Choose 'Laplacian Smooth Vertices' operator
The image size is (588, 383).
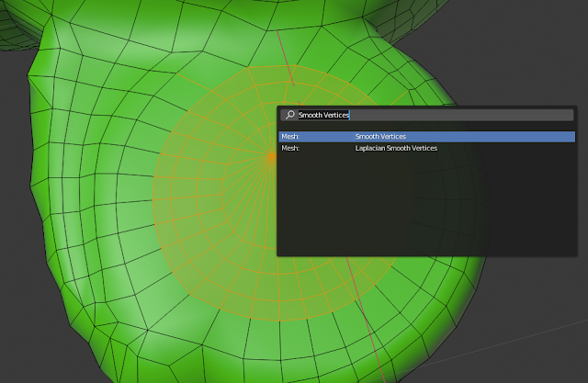click(426, 148)
